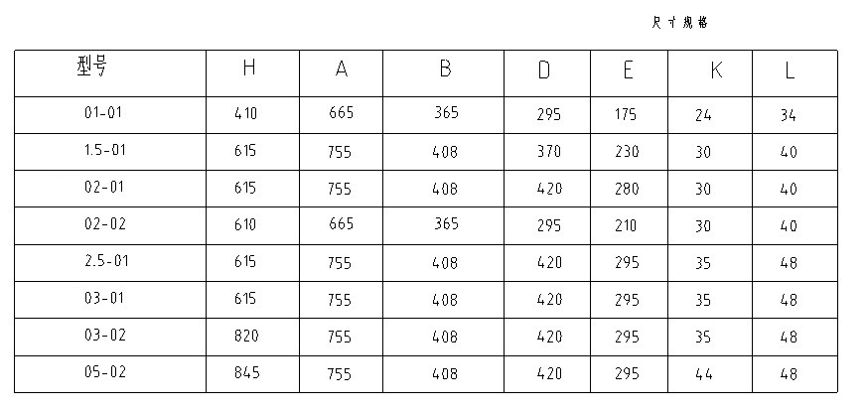Viewport: 868px width, 411px height.
Task: Click the K column header
Action: pos(715,69)
